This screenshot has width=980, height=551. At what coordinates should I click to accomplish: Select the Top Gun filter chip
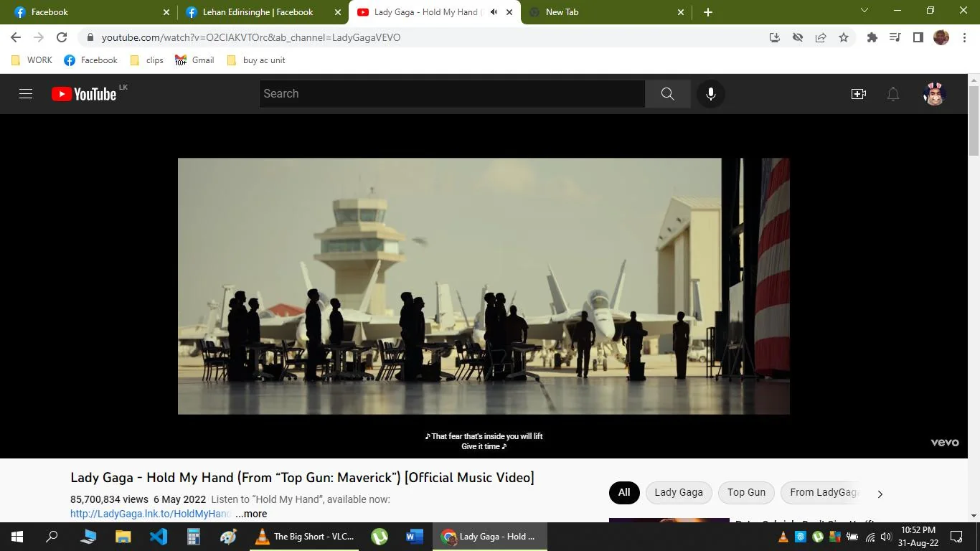point(746,492)
